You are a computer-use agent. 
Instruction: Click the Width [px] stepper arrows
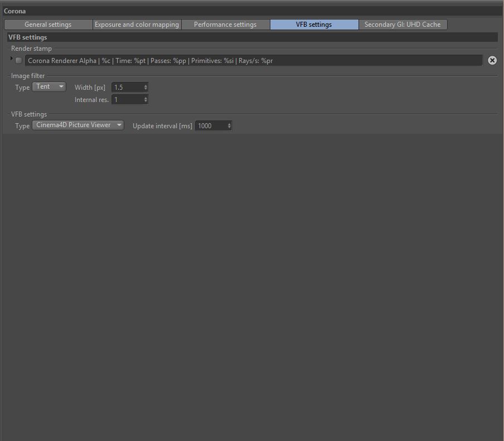(146, 87)
